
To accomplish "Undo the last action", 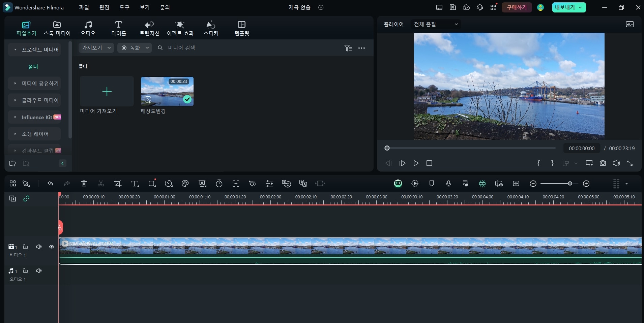I will pos(50,184).
